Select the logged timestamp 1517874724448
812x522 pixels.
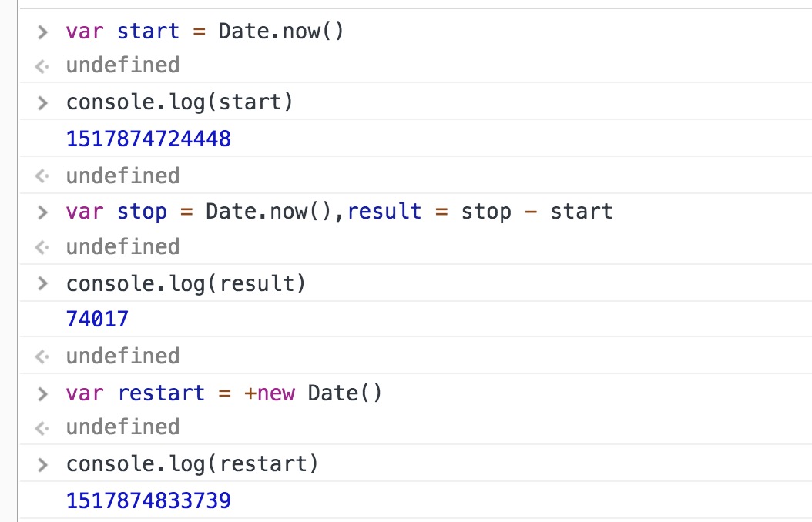(x=148, y=139)
